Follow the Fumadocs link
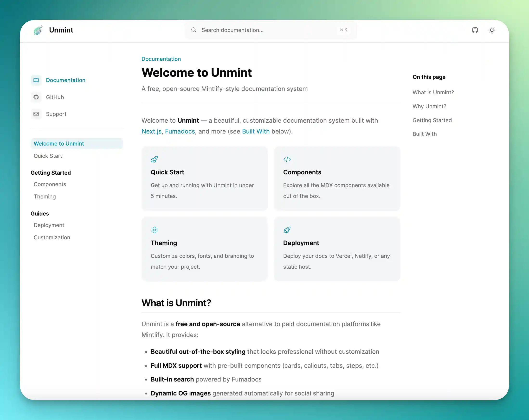 pyautogui.click(x=180, y=131)
